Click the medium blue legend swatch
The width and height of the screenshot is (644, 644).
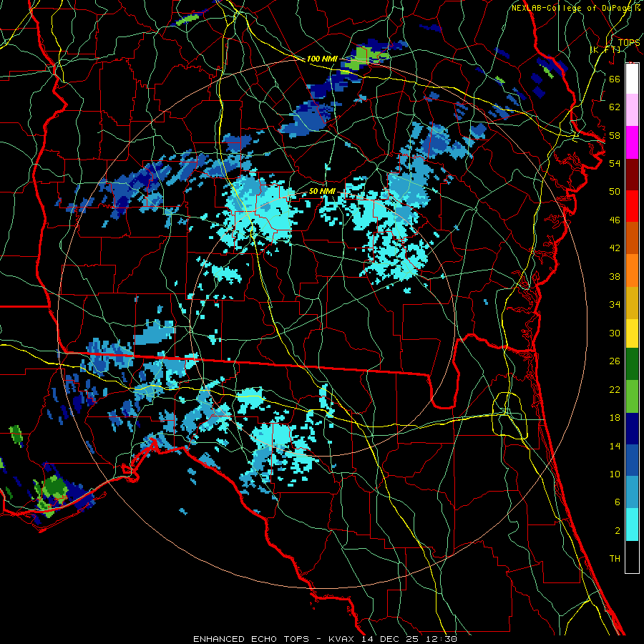point(632,460)
